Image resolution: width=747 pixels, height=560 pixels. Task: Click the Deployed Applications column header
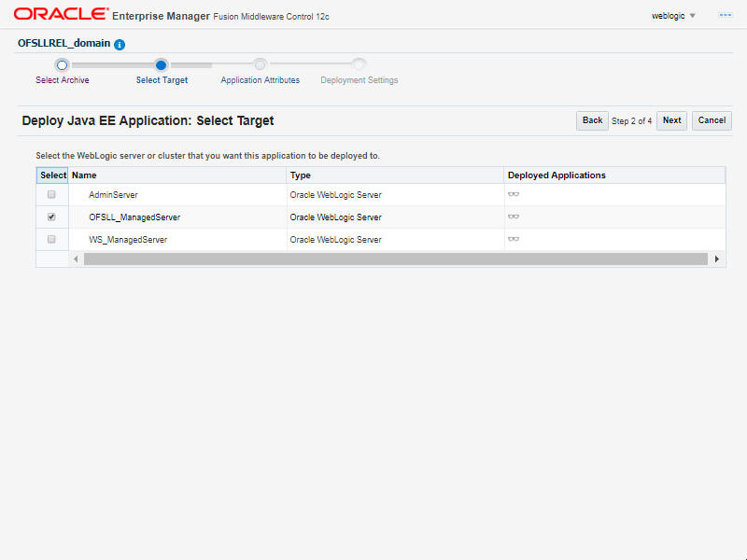click(614, 175)
